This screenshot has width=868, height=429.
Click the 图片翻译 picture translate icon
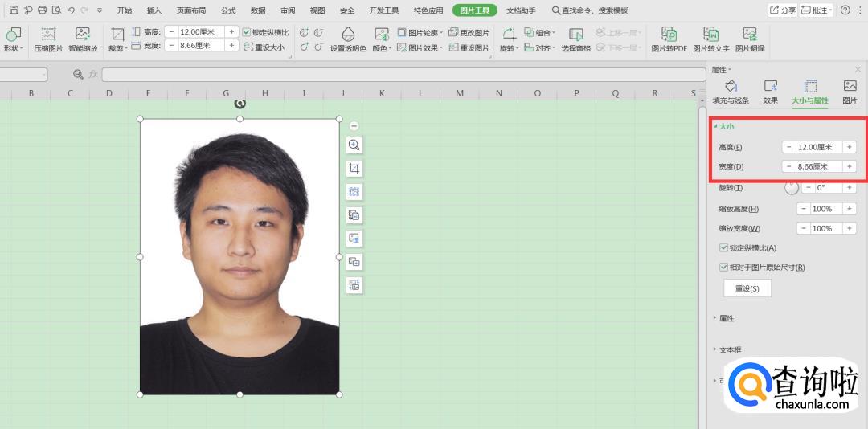tap(750, 35)
